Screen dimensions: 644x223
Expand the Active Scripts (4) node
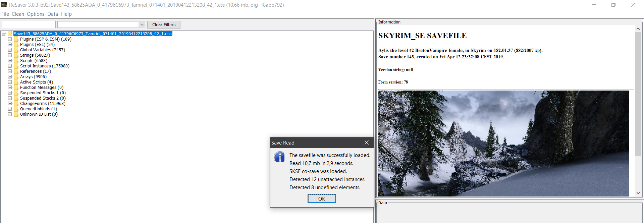point(10,82)
